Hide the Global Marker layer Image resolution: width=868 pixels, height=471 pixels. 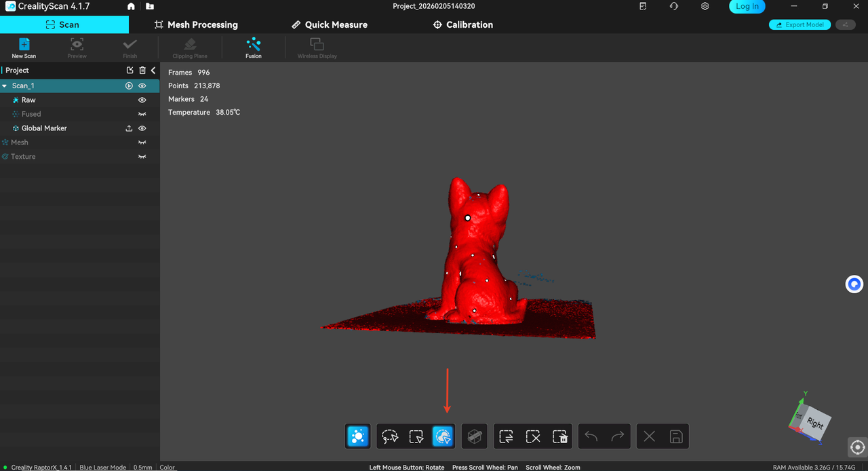tap(142, 128)
